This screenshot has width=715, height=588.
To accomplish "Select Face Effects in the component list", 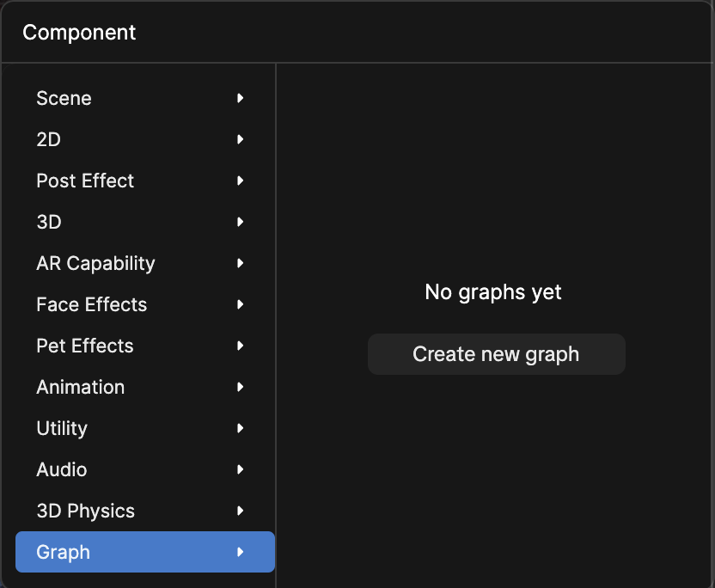I will tap(145, 304).
